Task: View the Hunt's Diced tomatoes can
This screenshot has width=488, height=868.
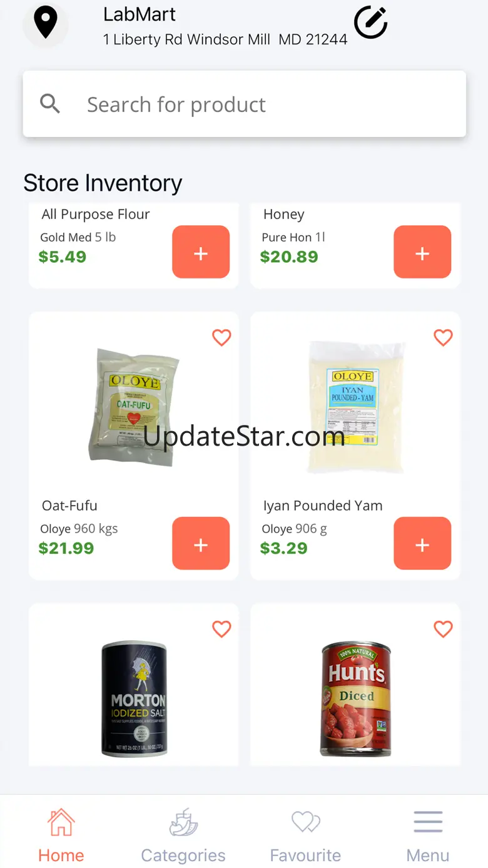Action: [x=355, y=698]
